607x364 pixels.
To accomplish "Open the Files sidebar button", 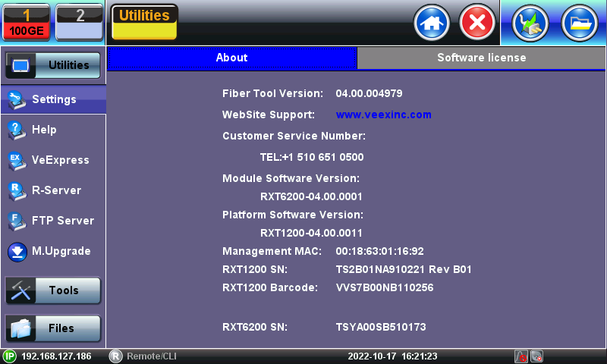I will coord(53,328).
